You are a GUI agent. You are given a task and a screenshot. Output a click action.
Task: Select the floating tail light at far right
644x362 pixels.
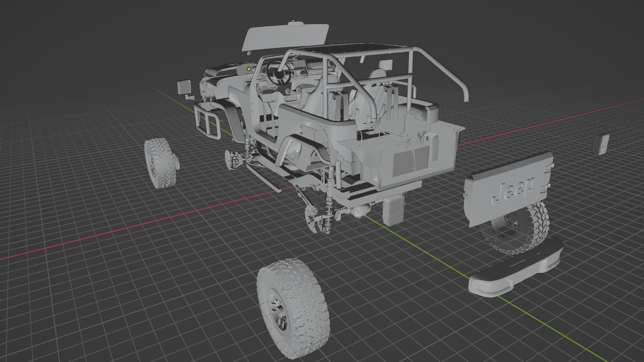(x=601, y=144)
